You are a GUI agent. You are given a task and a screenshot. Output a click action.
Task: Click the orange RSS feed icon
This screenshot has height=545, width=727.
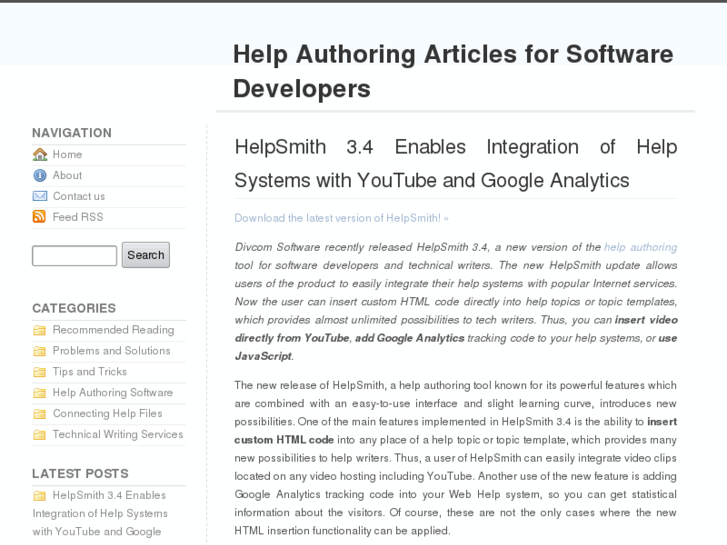[x=39, y=217]
